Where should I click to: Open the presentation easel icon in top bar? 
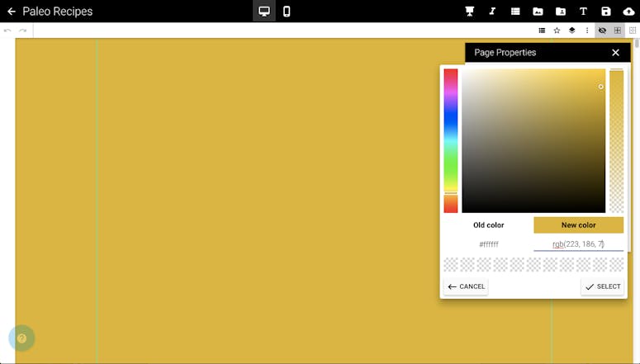[470, 12]
